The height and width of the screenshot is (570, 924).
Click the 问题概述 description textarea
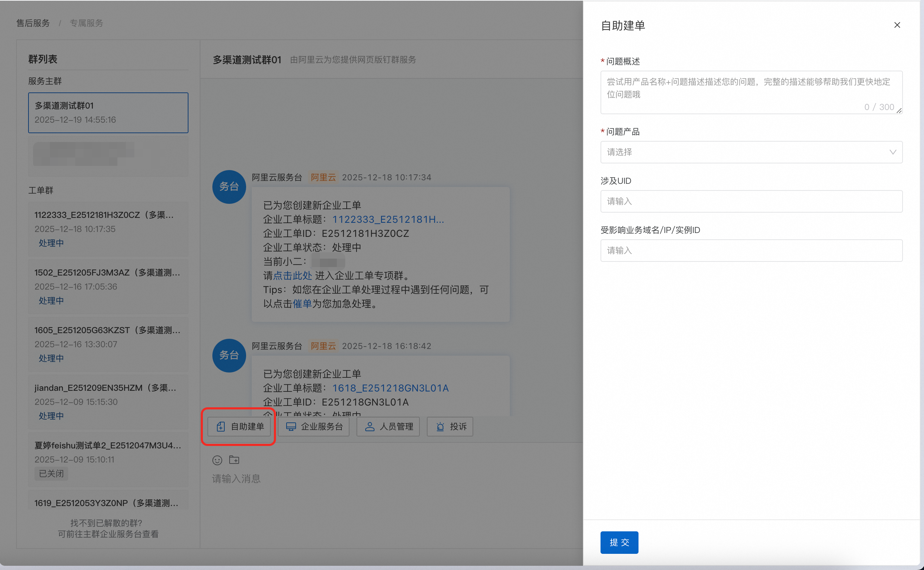pos(751,92)
